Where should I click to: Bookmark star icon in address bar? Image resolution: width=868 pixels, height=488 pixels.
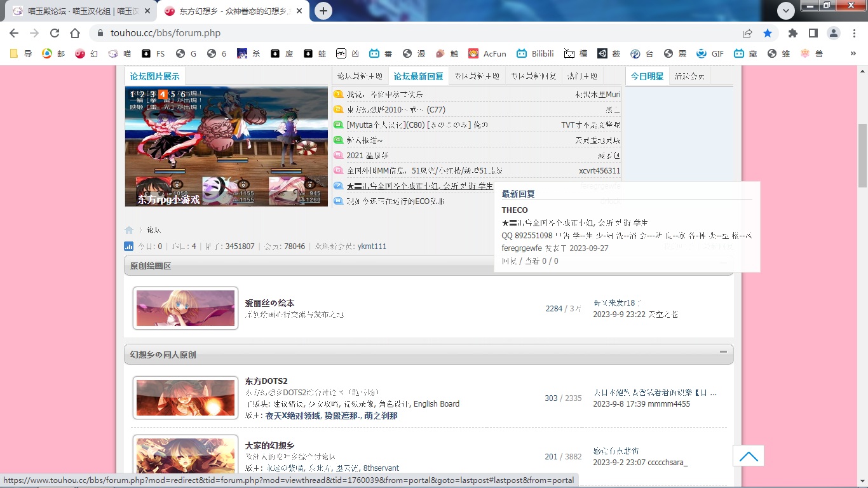tap(768, 33)
